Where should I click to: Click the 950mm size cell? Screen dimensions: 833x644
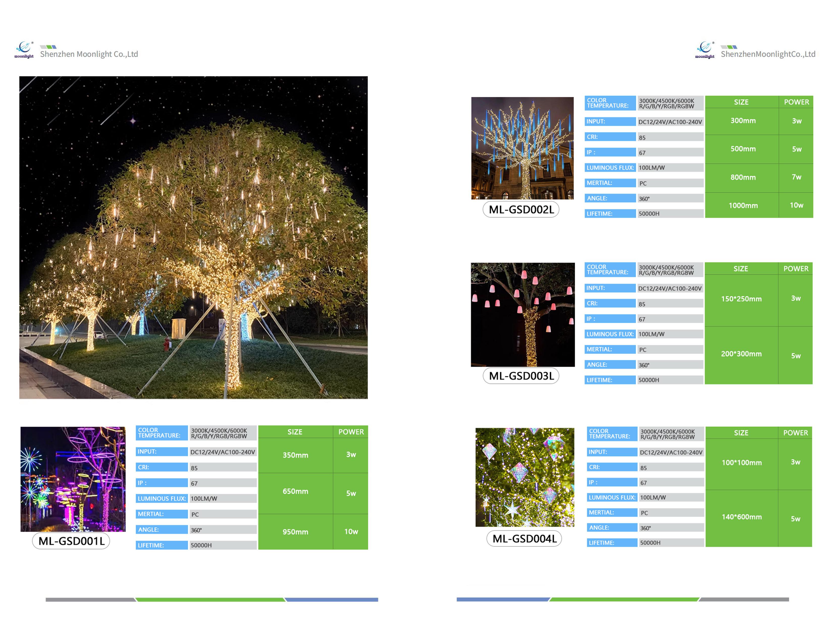click(x=295, y=532)
